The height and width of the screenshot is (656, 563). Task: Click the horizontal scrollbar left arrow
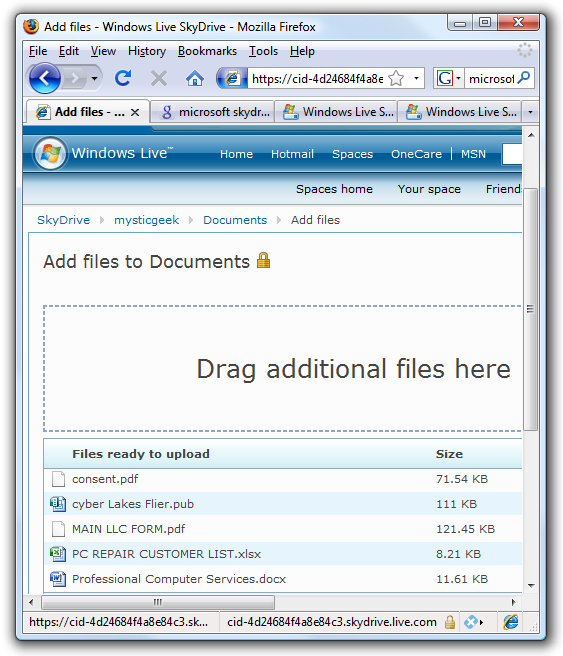31,602
